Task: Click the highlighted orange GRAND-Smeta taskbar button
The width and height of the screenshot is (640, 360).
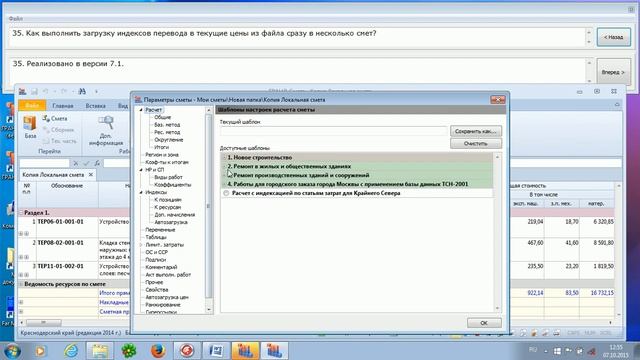Action: (x=245, y=351)
